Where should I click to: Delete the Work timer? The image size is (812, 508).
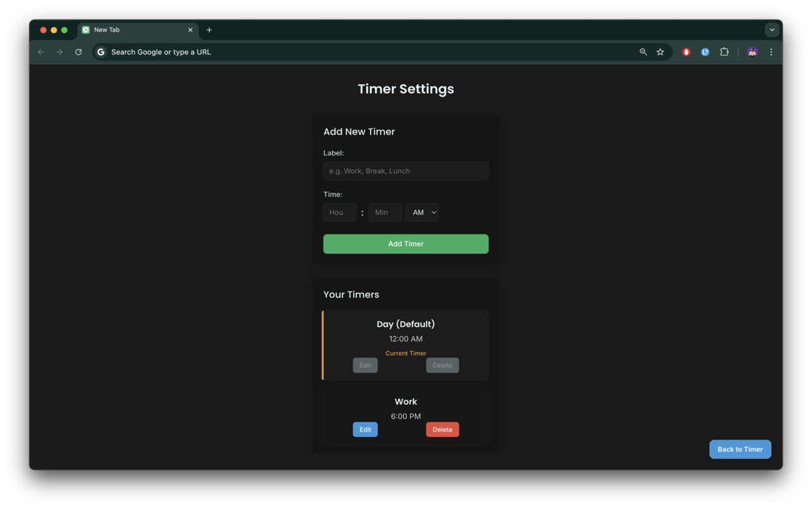point(442,429)
